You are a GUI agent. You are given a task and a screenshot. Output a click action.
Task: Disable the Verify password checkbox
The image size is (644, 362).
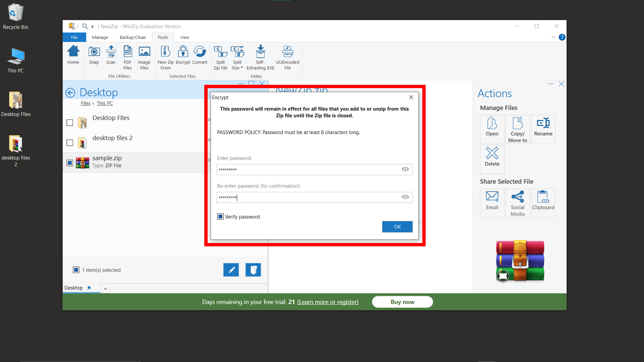[x=220, y=217]
